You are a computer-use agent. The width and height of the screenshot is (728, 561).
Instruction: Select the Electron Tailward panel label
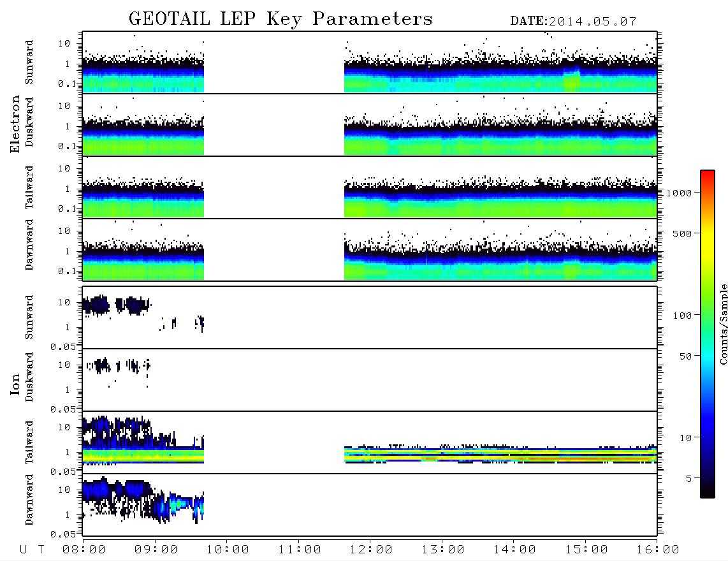pos(29,187)
